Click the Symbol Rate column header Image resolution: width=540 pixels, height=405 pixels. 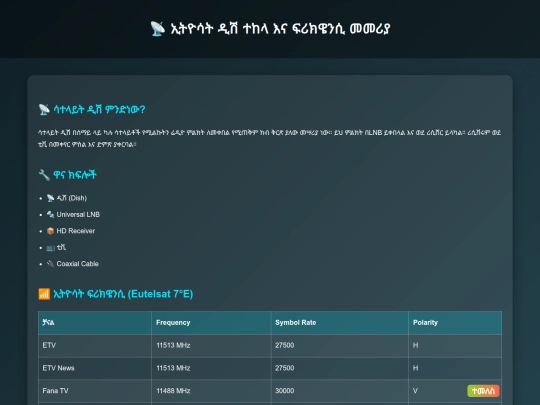point(340,323)
